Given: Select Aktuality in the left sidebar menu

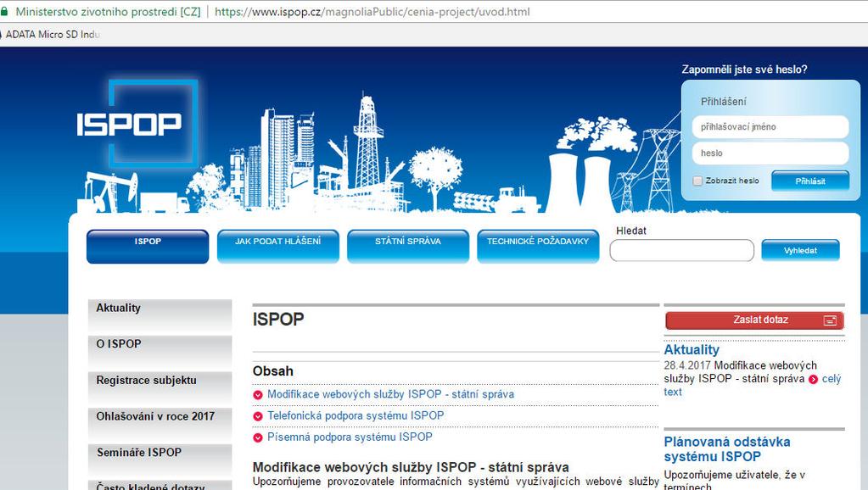Looking at the screenshot, I should (x=160, y=315).
